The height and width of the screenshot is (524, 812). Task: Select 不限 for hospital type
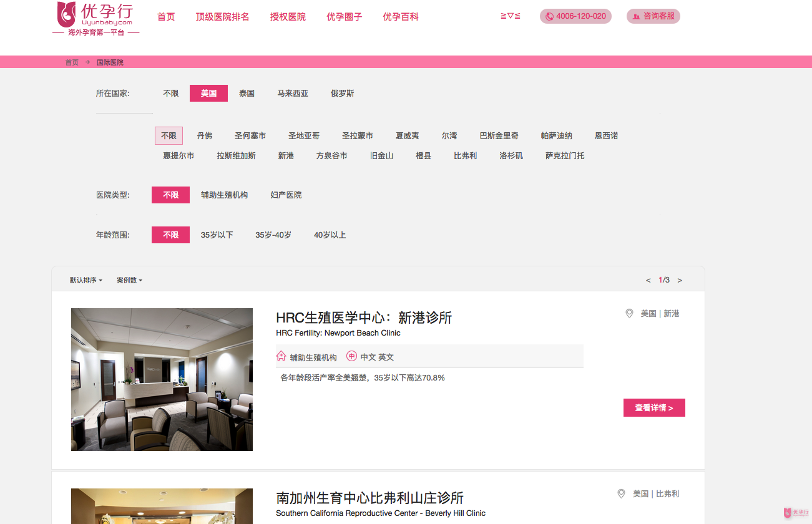170,195
